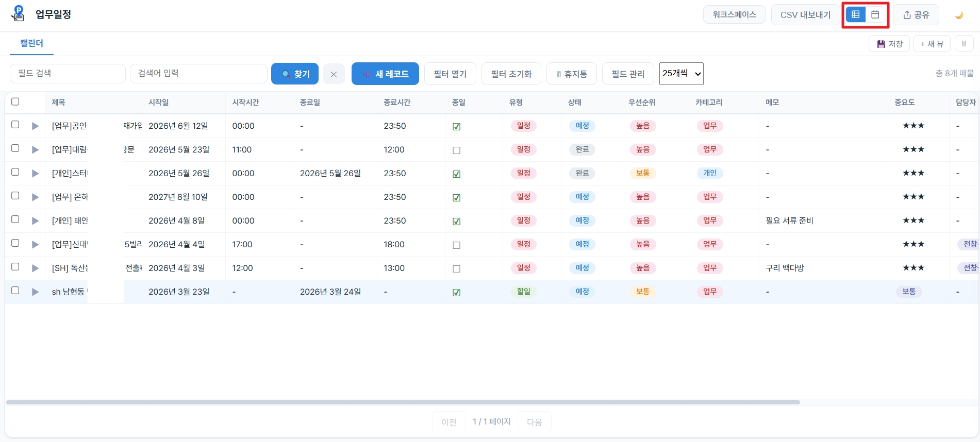Image resolution: width=980 pixels, height=442 pixels.
Task: Expand the [개인] 태인 record row
Action: pos(35,221)
